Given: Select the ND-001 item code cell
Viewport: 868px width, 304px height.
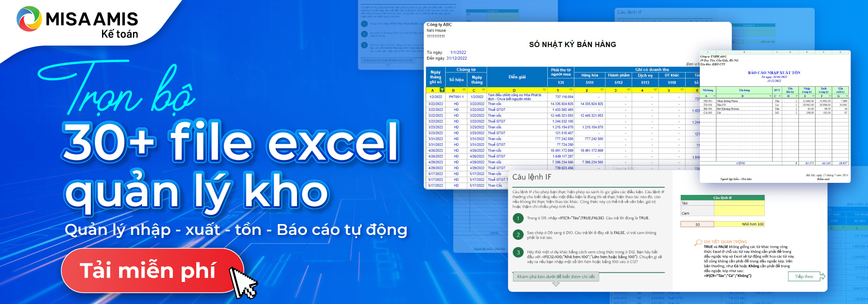Looking at the screenshot, I should coord(708,101).
